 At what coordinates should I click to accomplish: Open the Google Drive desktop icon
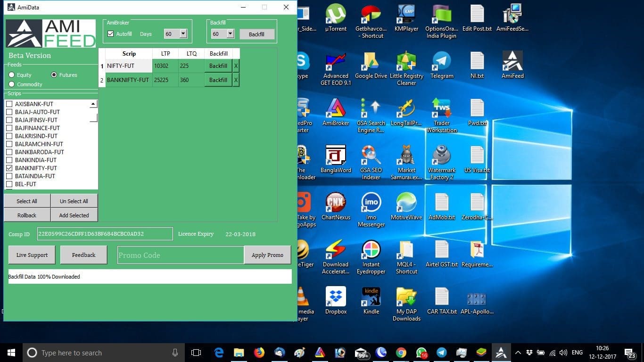click(371, 65)
